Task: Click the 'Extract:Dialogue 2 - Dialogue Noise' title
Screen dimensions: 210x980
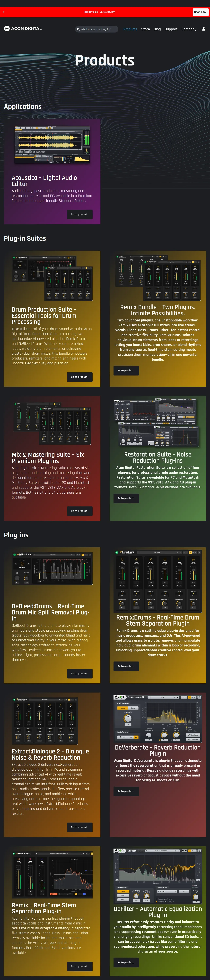Action: [x=50, y=754]
